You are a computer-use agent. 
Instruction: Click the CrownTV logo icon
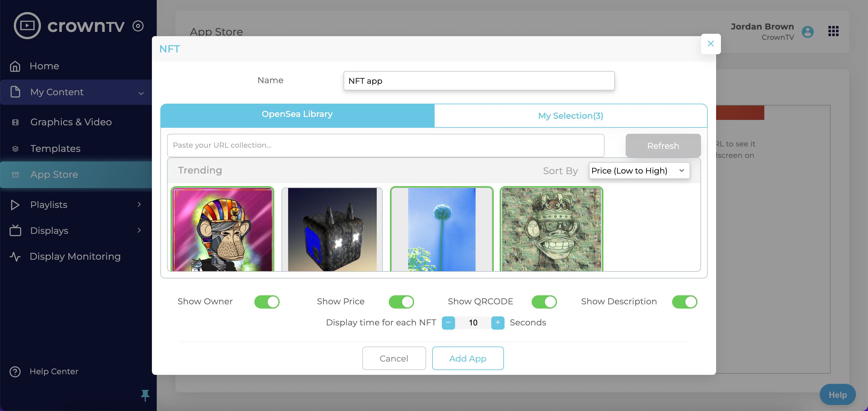pyautogui.click(x=27, y=26)
